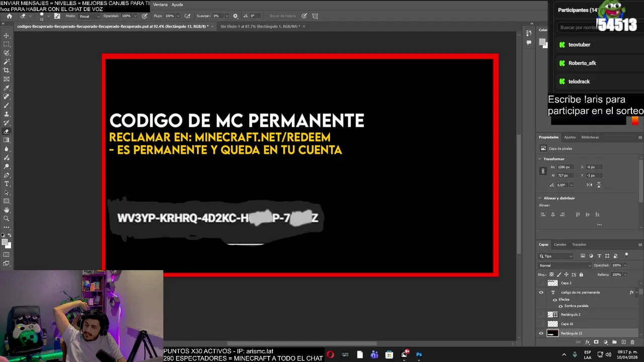Viewport: 644px width, 362px height.
Task: Select the Brush tool
Action: pyautogui.click(x=7, y=106)
